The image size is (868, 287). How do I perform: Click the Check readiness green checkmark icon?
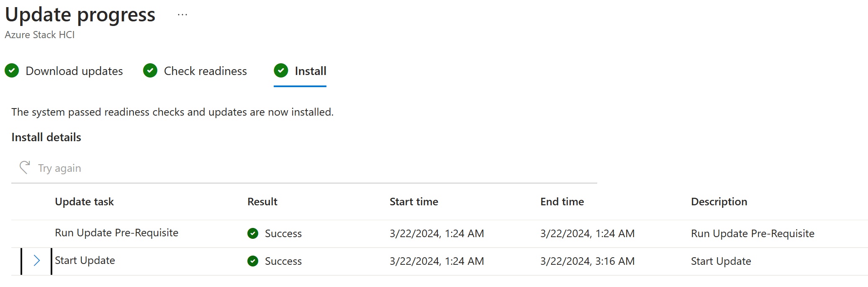click(x=150, y=70)
